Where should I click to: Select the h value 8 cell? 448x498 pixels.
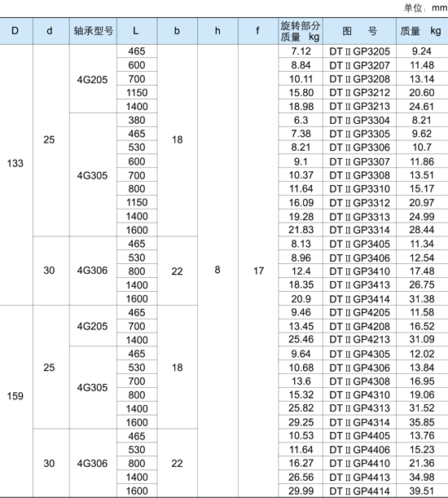[x=217, y=270]
